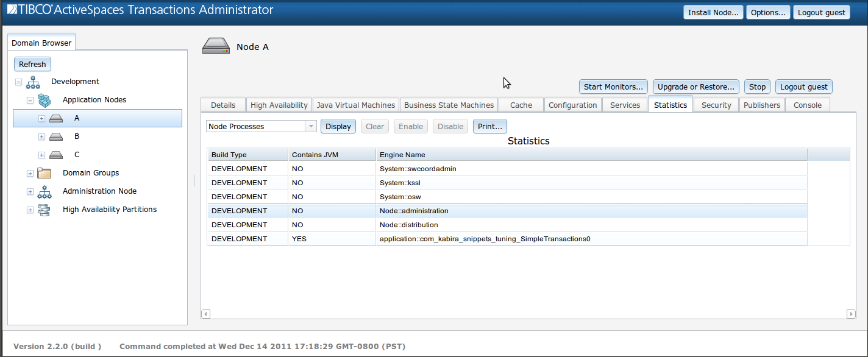Click the Application Nodes stacked-cubes icon
Image resolution: width=868 pixels, height=357 pixels.
(x=44, y=99)
